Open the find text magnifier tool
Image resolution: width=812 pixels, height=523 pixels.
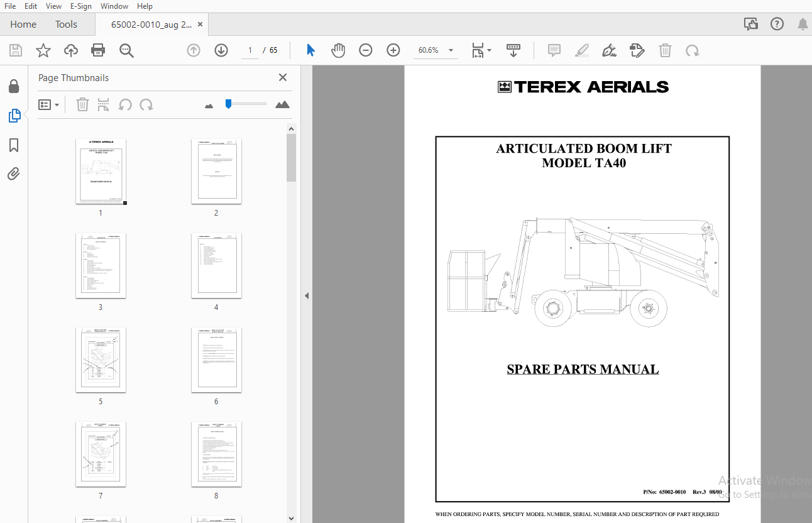click(x=126, y=50)
